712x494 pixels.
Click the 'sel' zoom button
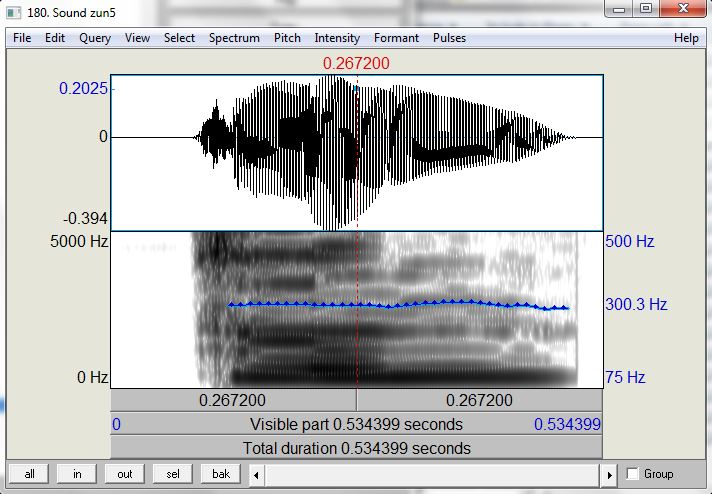pos(173,474)
